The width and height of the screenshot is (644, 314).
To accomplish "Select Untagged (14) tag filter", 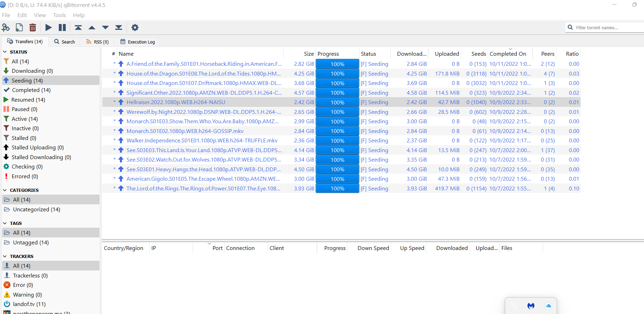I will pos(51,242).
